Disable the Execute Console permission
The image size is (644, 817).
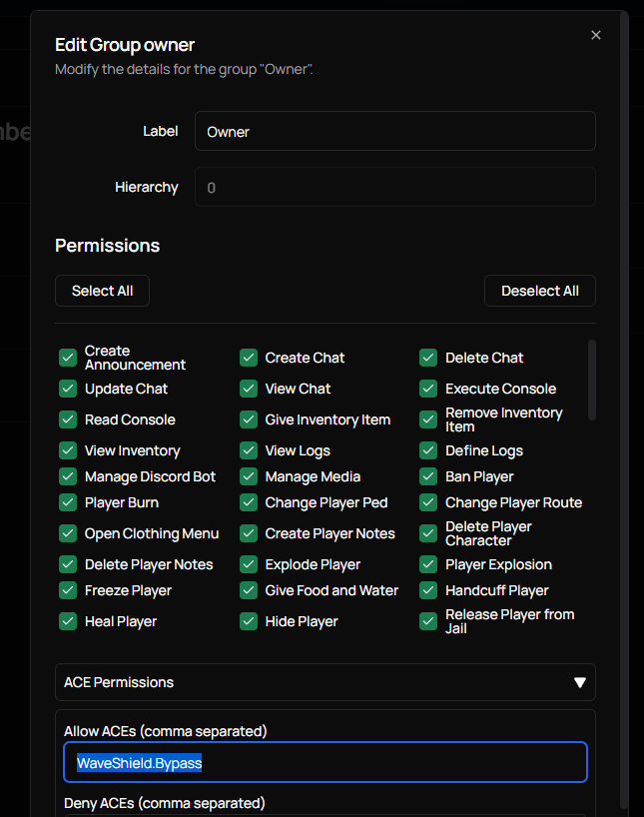(x=428, y=389)
